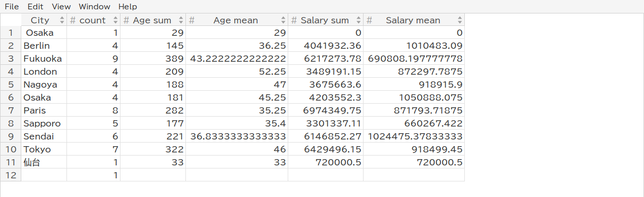The height and width of the screenshot is (197, 644).
Task: Click Salary mean value 1024475.37833333
Action: click(414, 136)
